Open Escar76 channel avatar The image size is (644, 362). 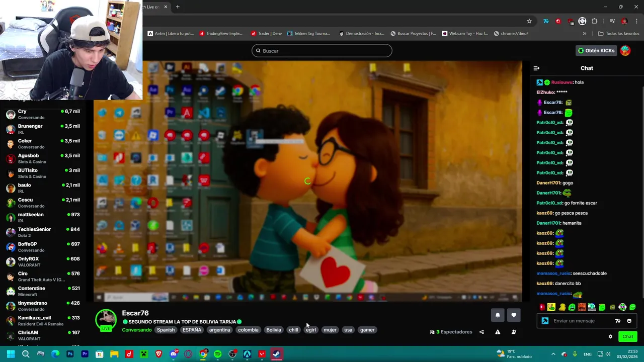pos(106,320)
